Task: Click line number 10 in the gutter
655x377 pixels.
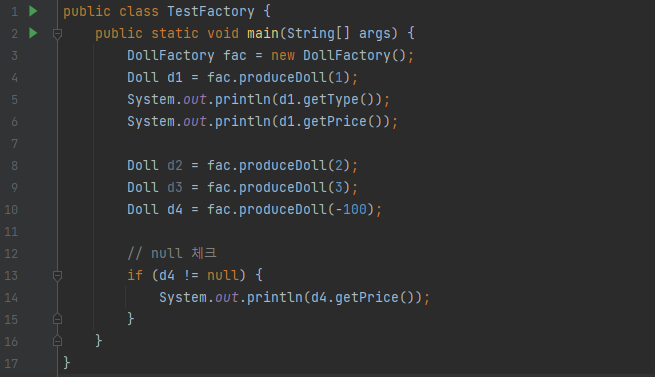Action: tap(11, 209)
